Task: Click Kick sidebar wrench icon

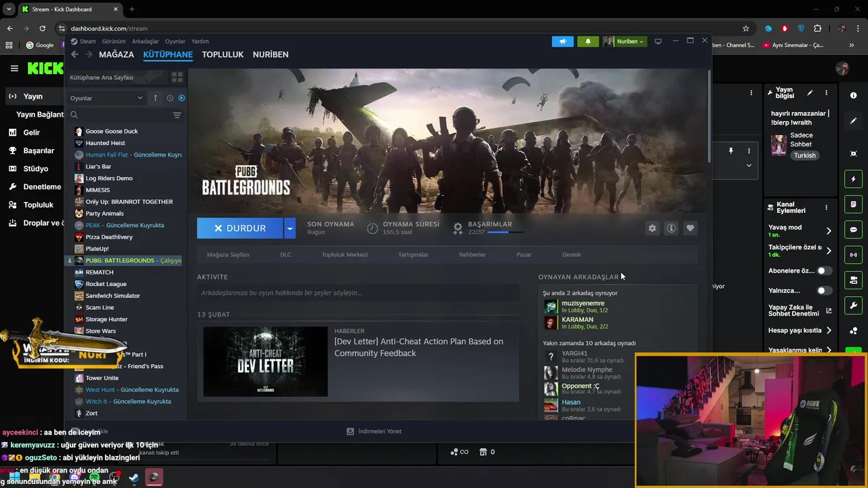Action: coord(854,305)
